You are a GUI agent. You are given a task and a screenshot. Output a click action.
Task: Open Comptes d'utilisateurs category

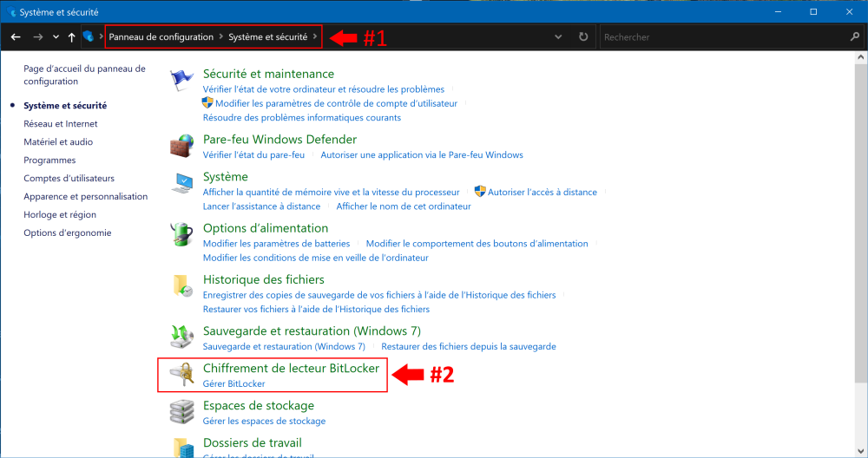(69, 179)
